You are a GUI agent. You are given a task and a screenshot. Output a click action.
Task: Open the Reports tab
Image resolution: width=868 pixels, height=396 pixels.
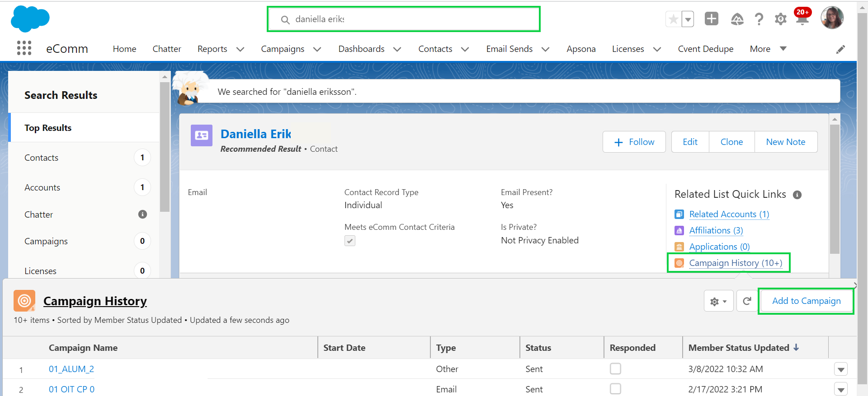212,49
